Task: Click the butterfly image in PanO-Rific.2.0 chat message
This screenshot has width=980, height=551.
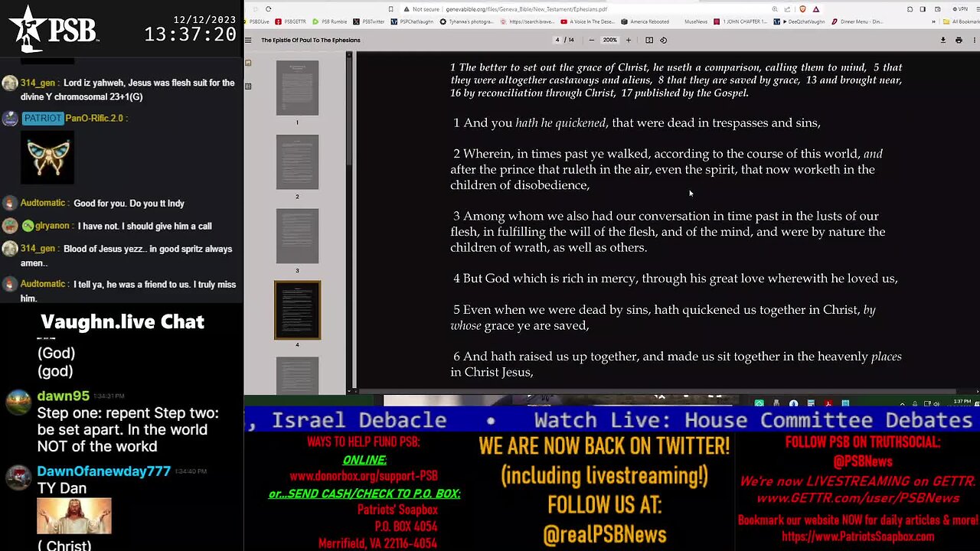Action: coord(47,158)
